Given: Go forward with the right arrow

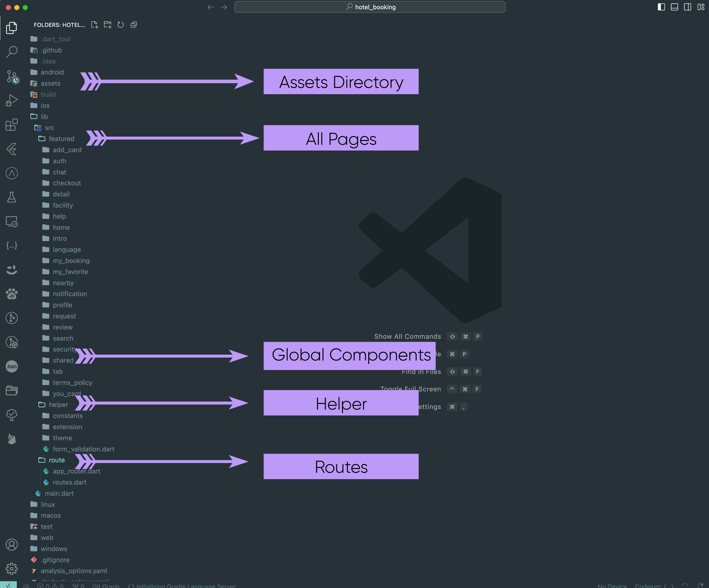Looking at the screenshot, I should [224, 7].
